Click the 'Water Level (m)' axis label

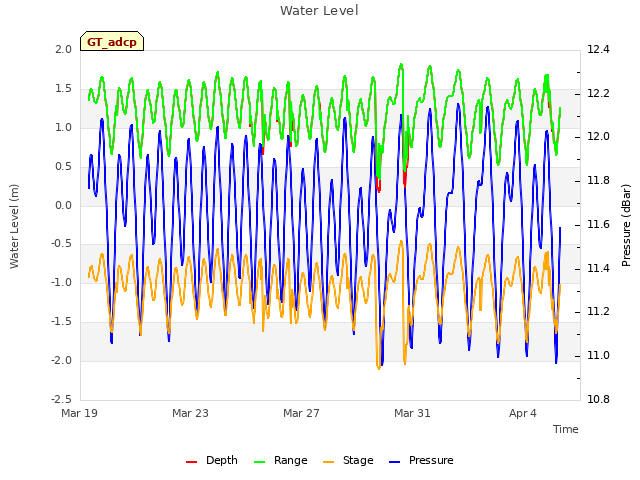coord(14,226)
